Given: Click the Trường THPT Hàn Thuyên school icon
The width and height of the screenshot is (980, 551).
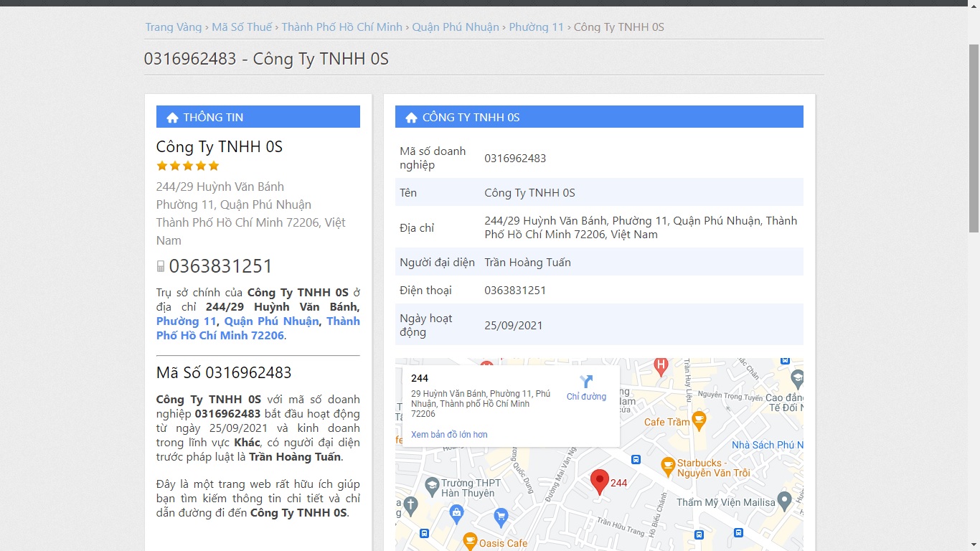Looking at the screenshot, I should pos(432,486).
